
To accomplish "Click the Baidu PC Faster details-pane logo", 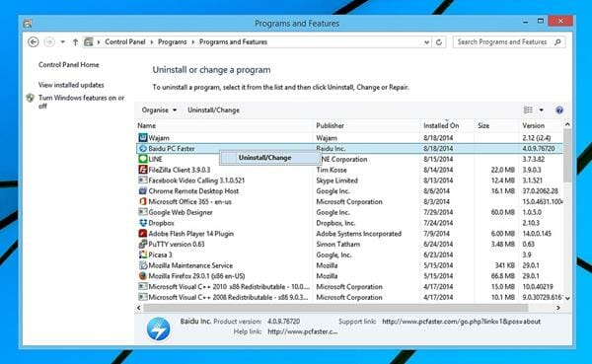I will (x=159, y=328).
